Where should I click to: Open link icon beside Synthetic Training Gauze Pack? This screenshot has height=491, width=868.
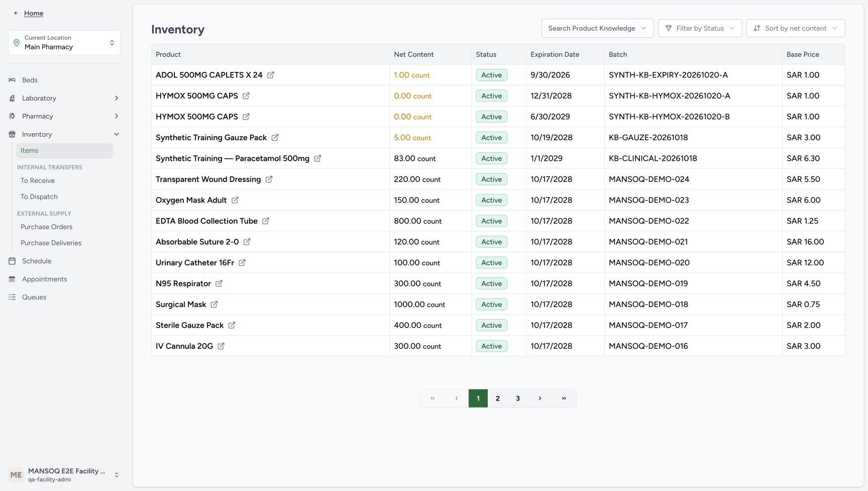pyautogui.click(x=275, y=138)
